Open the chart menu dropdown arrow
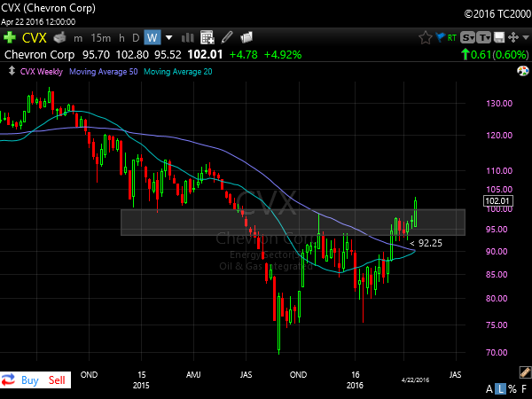The image size is (532, 399). tap(526, 37)
